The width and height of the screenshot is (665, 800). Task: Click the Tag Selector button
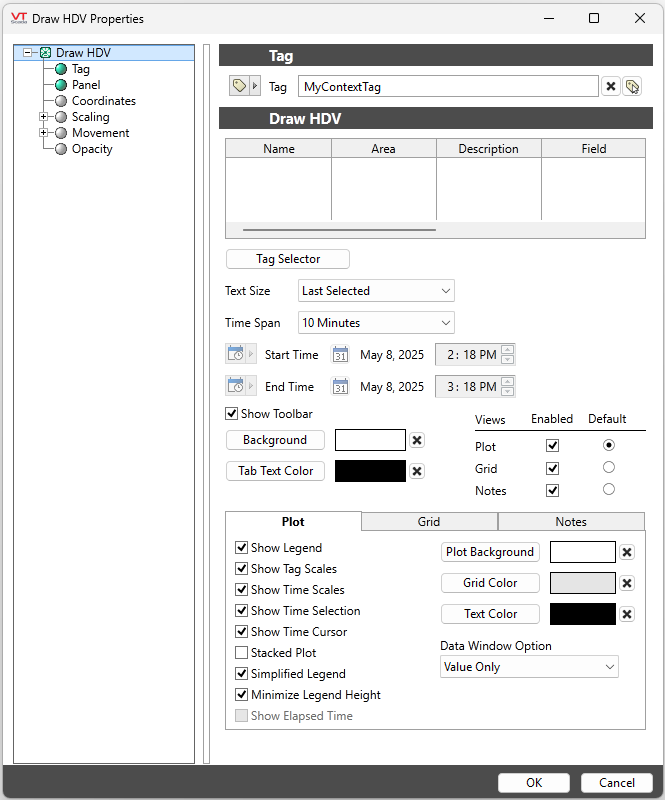[288, 259]
